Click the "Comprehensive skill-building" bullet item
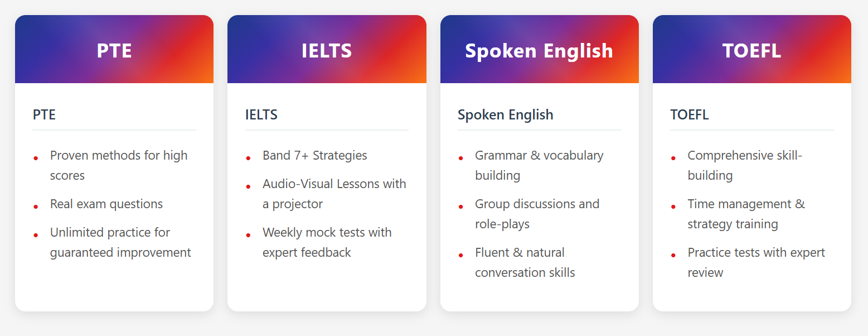Image resolution: width=868 pixels, height=336 pixels. (x=745, y=165)
